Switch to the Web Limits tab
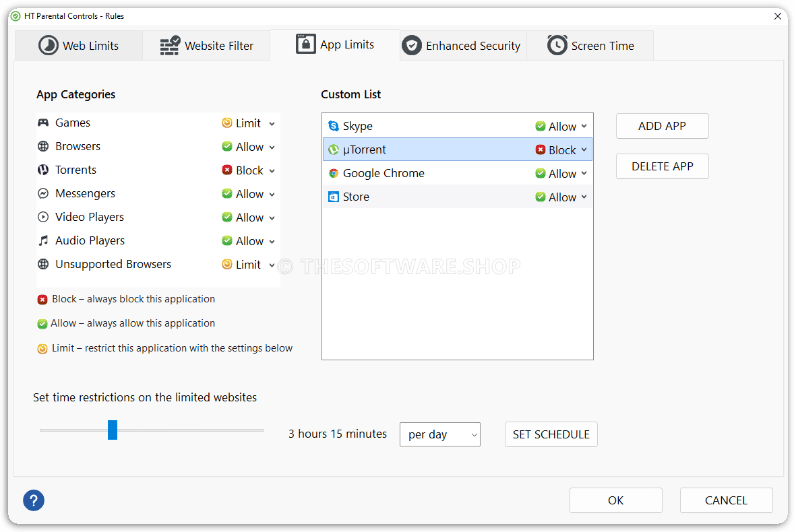The width and height of the screenshot is (796, 532). (79, 46)
